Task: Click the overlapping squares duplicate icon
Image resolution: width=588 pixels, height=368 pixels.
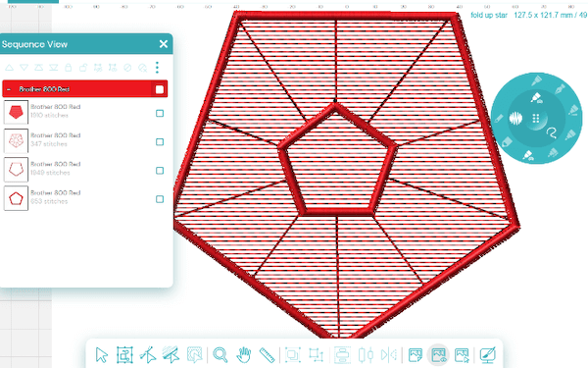Action: [292, 355]
